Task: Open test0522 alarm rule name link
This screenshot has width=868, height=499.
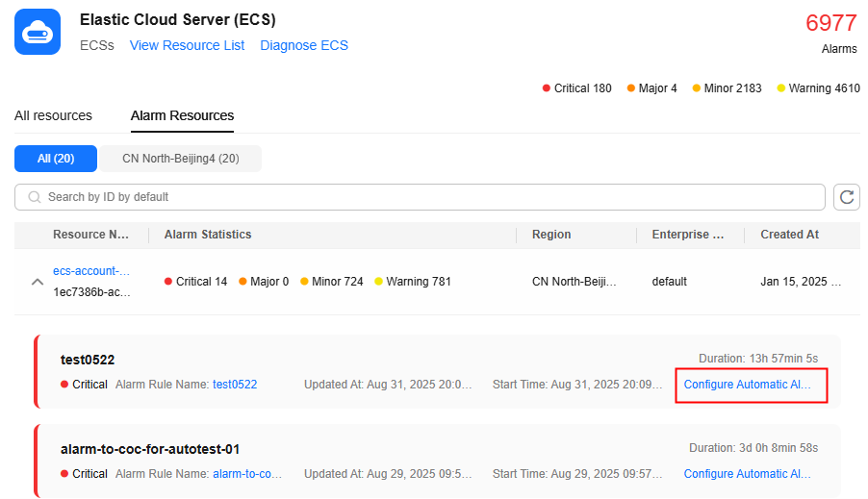Action: [235, 385]
